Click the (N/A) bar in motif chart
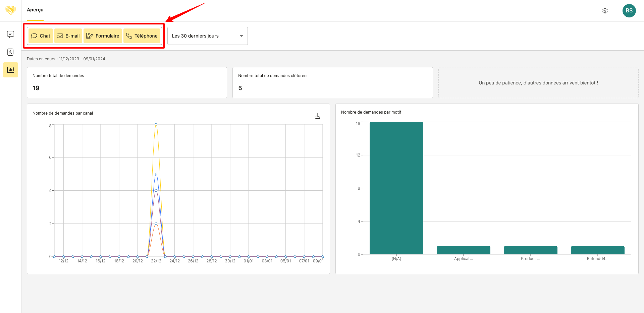This screenshot has width=644, height=313. pyautogui.click(x=396, y=188)
